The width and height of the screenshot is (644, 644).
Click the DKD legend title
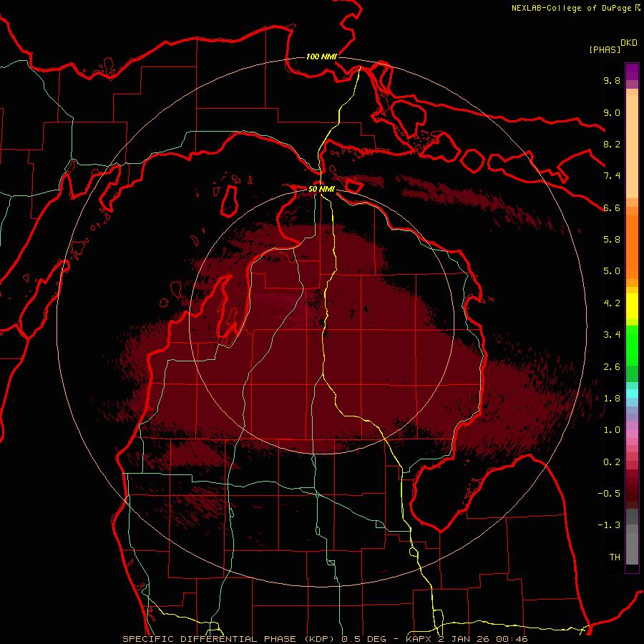pyautogui.click(x=629, y=43)
